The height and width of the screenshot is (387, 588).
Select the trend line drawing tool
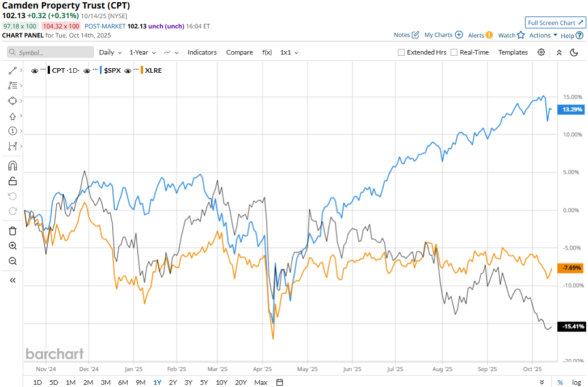click(x=12, y=70)
